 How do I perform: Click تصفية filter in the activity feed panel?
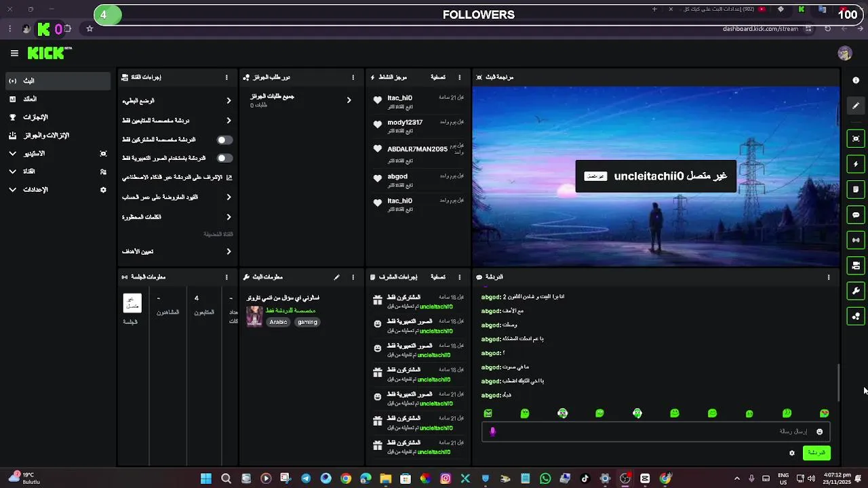[438, 77]
